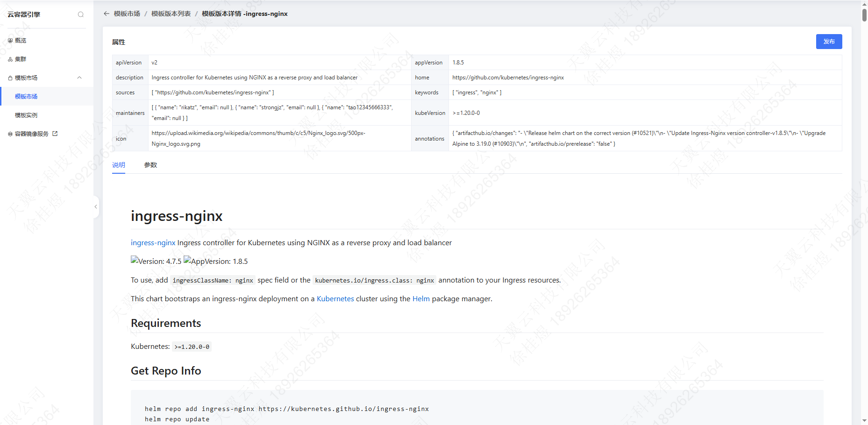
Task: Click the appVersion value 1.8.5
Action: [x=458, y=63]
